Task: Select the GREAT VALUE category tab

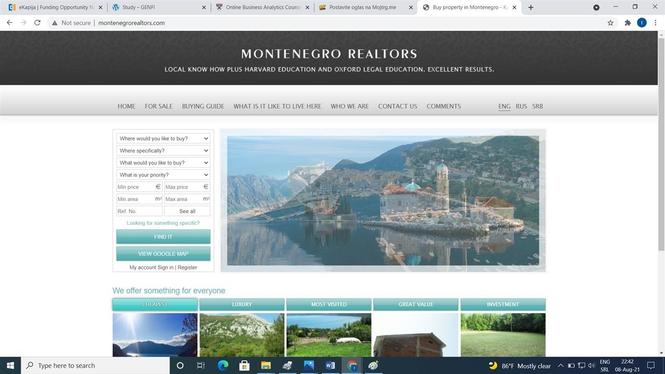Action: (x=416, y=304)
